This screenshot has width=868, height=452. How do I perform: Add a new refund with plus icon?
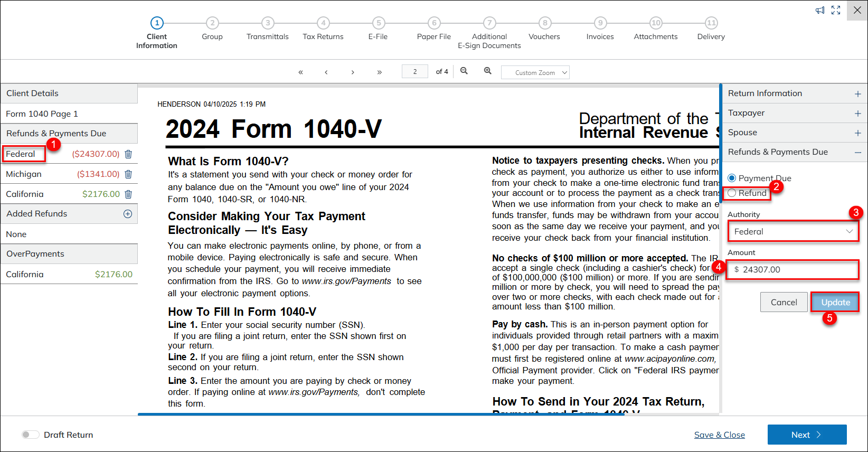[x=128, y=214]
